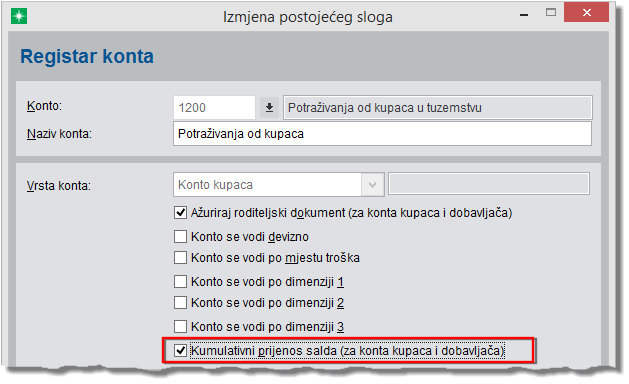Viewport: 629px width, 384px height.
Task: Click the green app icon in title bar
Action: point(19,16)
